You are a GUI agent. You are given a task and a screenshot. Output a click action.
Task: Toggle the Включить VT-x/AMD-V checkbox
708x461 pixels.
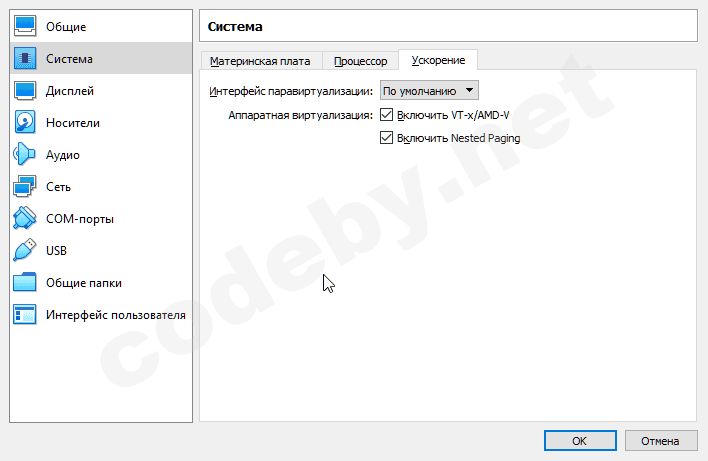pos(387,115)
